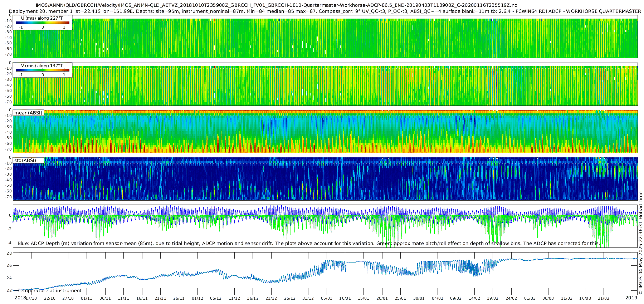Select the IMOS file path title line

click(276, 5)
